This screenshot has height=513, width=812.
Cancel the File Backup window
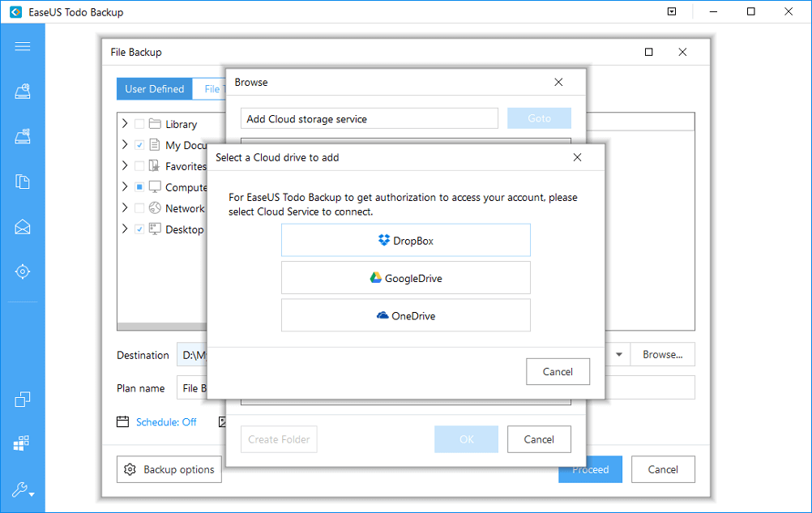(663, 469)
